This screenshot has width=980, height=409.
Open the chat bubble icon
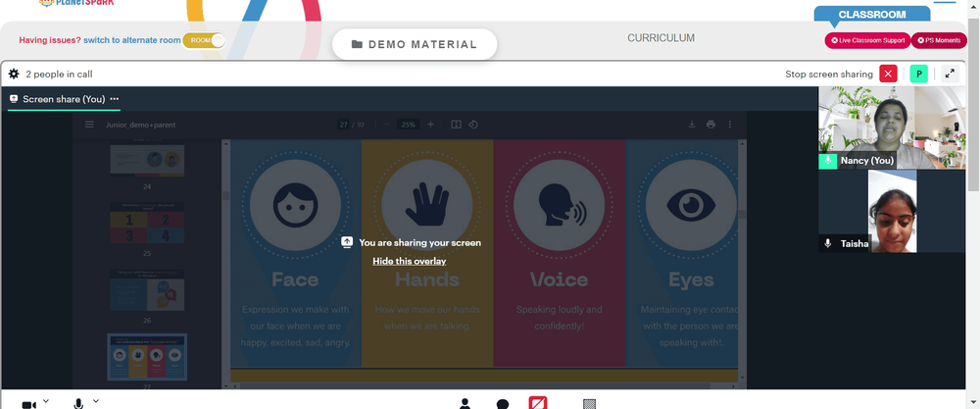pos(503,404)
